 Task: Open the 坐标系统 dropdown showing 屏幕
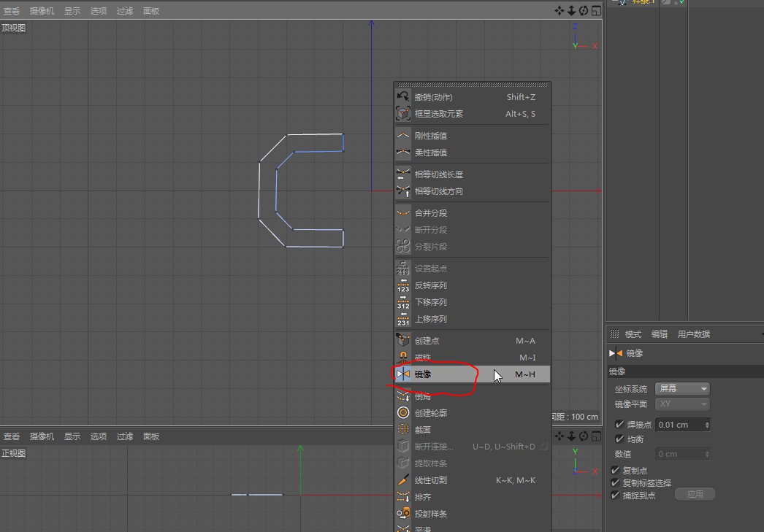(x=682, y=389)
